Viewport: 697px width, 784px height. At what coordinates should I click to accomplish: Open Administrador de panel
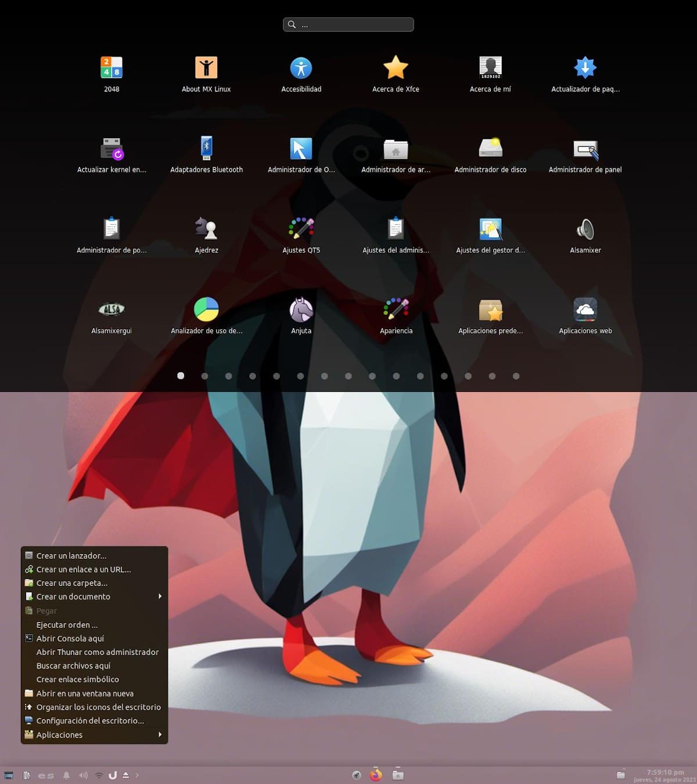tap(585, 149)
